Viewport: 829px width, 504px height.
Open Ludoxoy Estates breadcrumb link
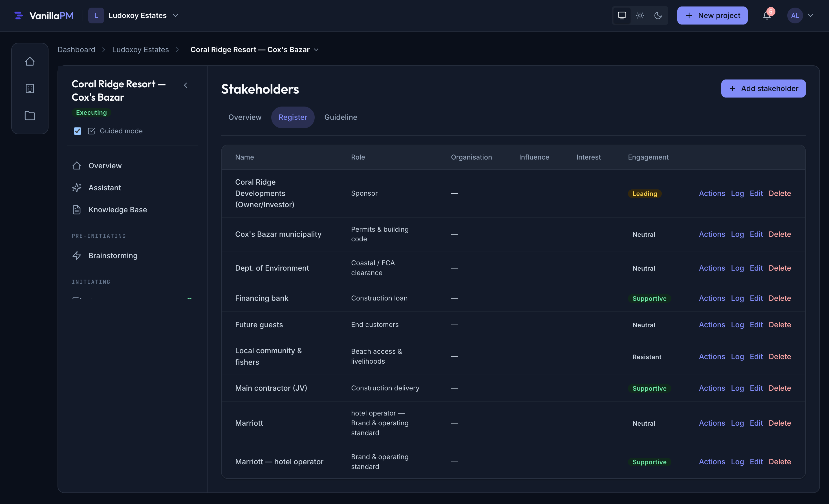(x=140, y=50)
